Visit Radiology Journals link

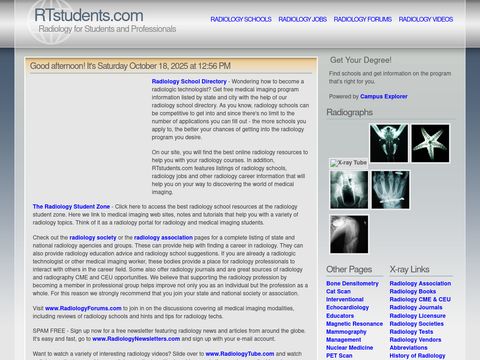pyautogui.click(x=416, y=307)
